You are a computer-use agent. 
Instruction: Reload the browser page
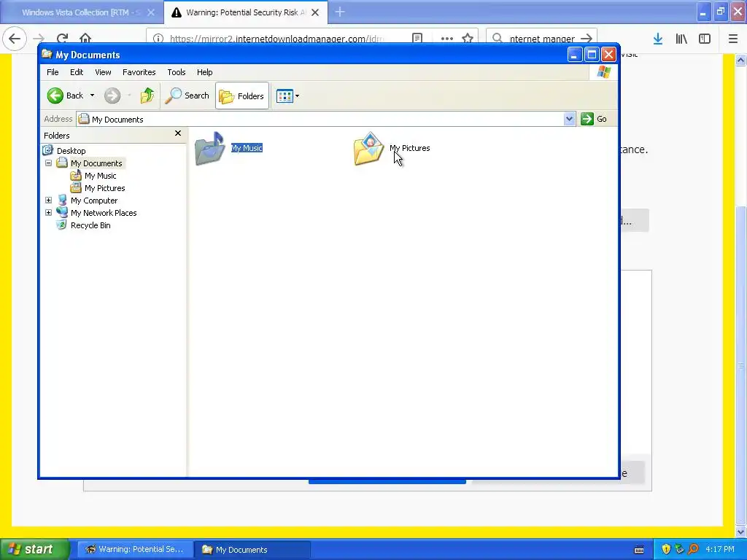63,38
